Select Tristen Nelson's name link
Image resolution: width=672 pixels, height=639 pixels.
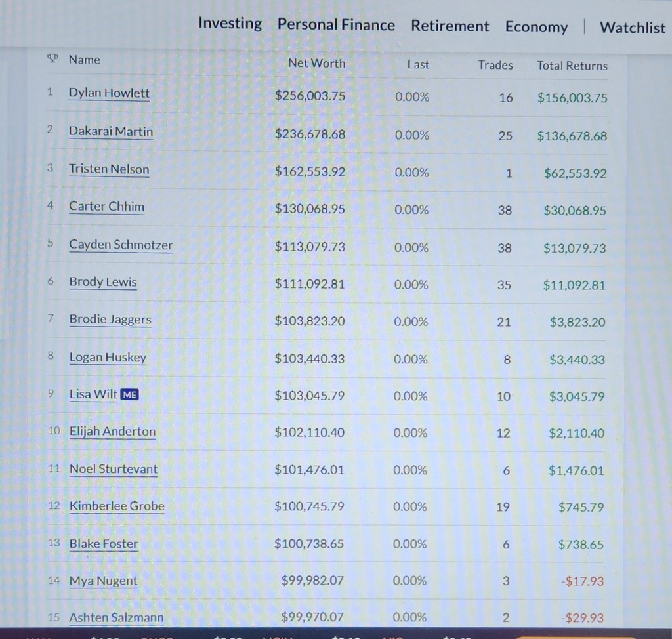click(109, 169)
